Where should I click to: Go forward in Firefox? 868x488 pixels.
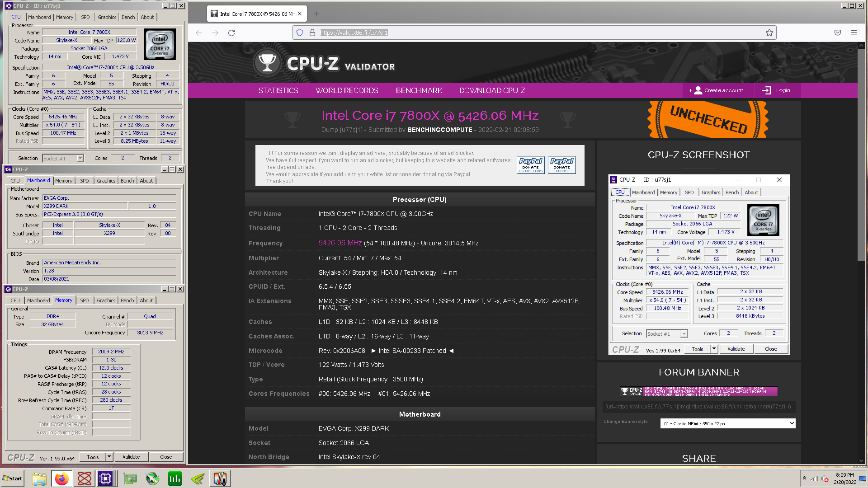coord(215,33)
